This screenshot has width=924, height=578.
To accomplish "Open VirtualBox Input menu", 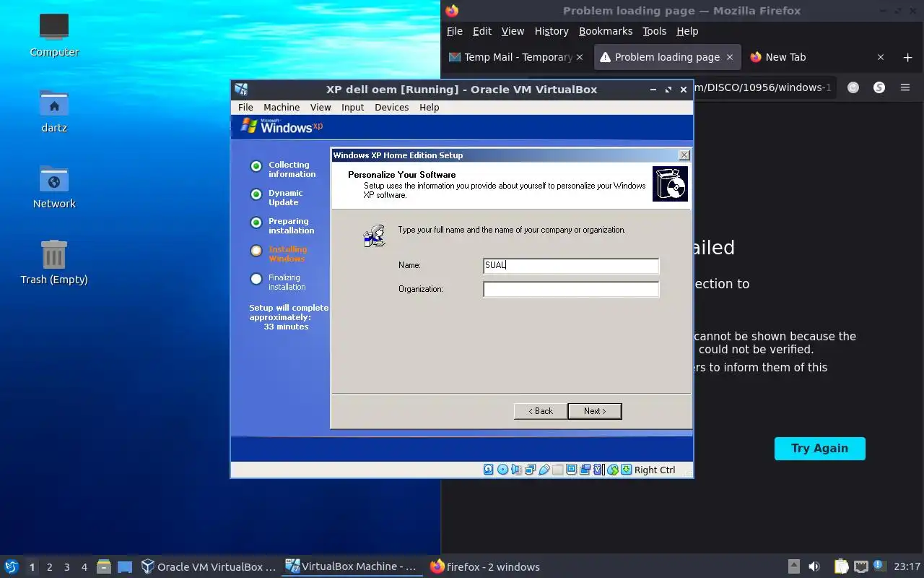I will click(353, 107).
